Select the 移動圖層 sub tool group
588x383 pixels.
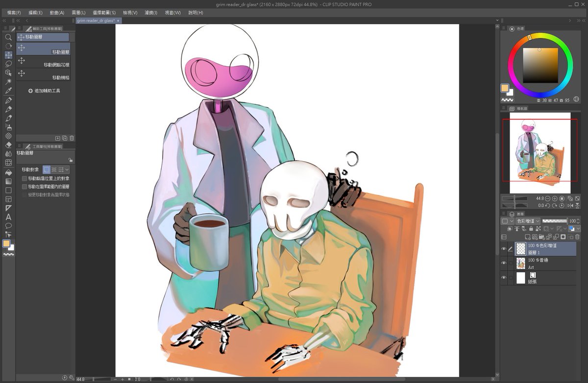click(x=43, y=37)
